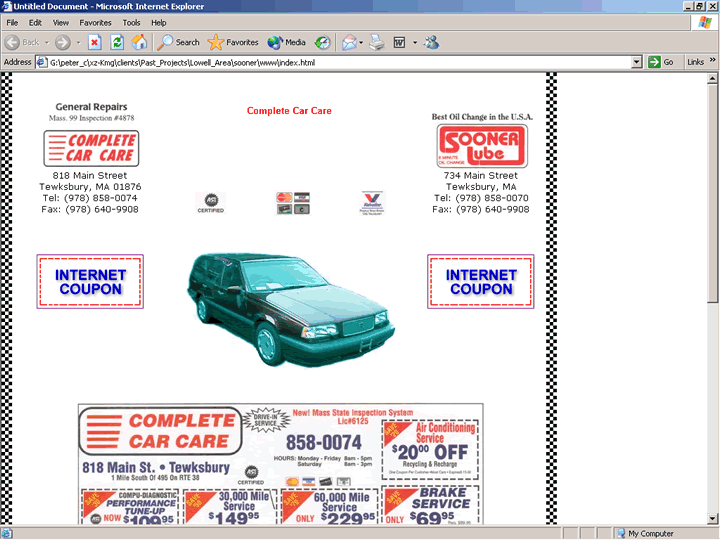The image size is (720, 540).
Task: Click the Internet Explorer title bar icon
Action: point(6,6)
